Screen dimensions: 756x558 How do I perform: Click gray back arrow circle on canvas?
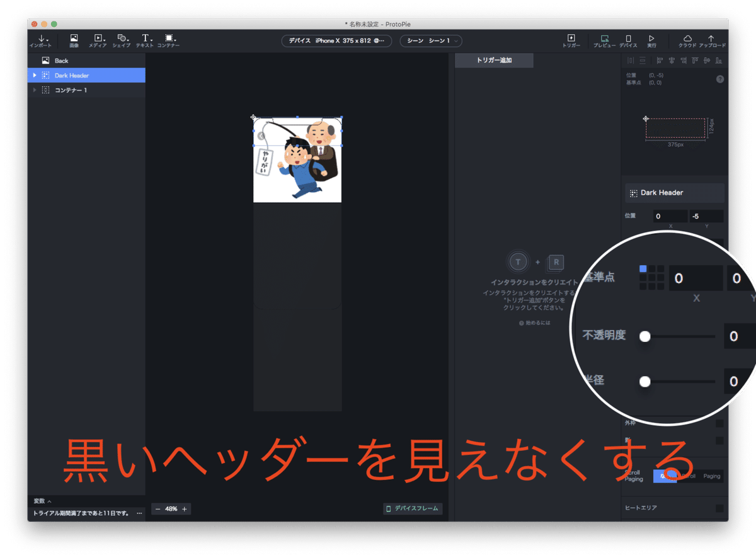click(261, 135)
